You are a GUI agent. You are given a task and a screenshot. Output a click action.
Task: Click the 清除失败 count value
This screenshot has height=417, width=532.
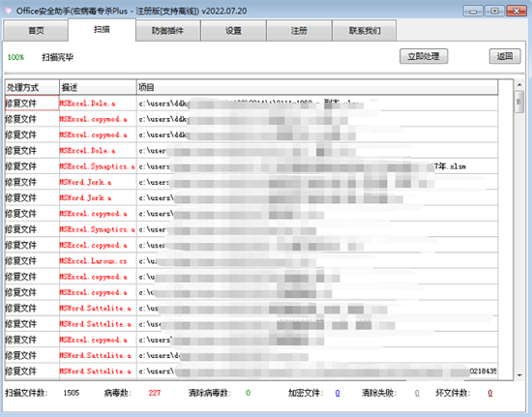[417, 393]
